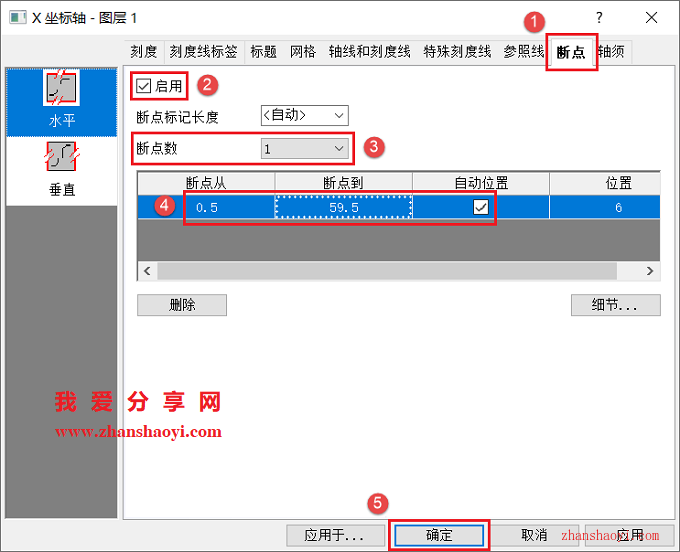This screenshot has height=552, width=680.
Task: Click the horizontal scrollbar thumb in the table
Action: pos(387,271)
